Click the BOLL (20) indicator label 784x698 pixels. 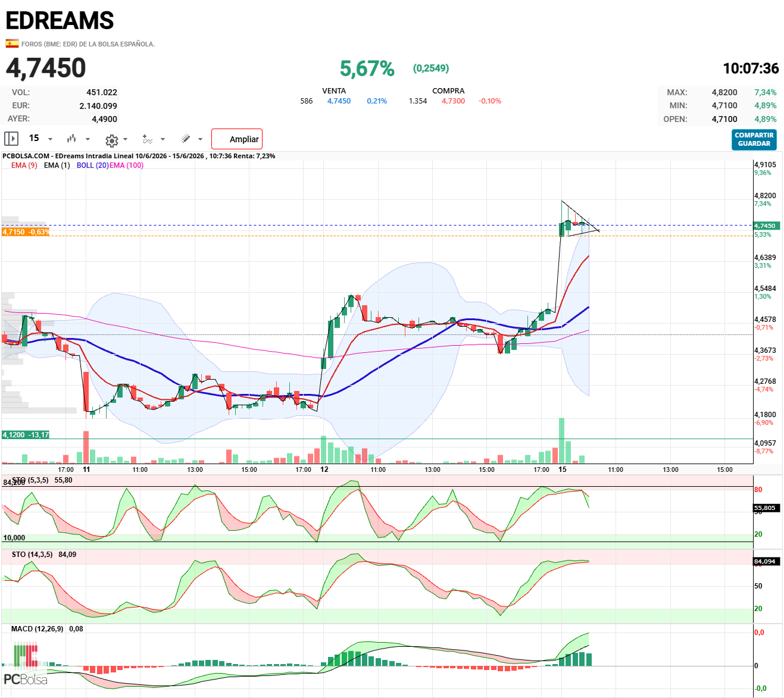click(92, 165)
